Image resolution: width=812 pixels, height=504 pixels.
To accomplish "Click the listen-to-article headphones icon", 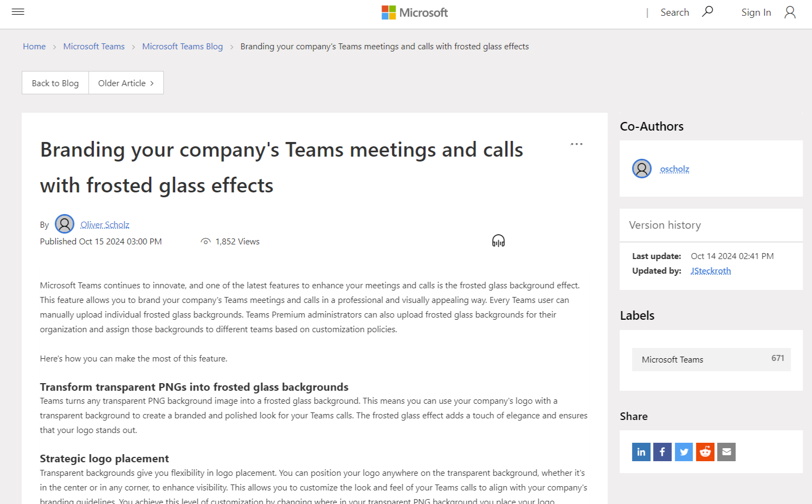I will 498,240.
